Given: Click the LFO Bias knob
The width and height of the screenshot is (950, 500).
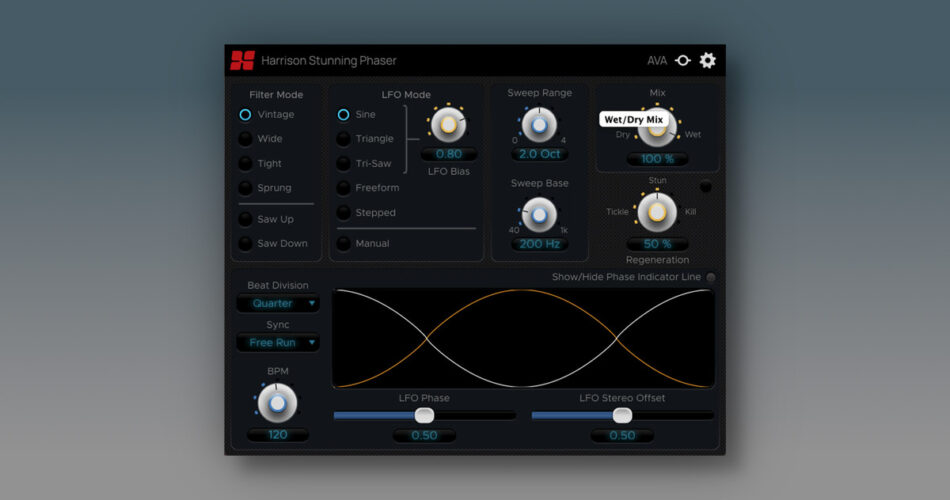Looking at the screenshot, I should (448, 125).
